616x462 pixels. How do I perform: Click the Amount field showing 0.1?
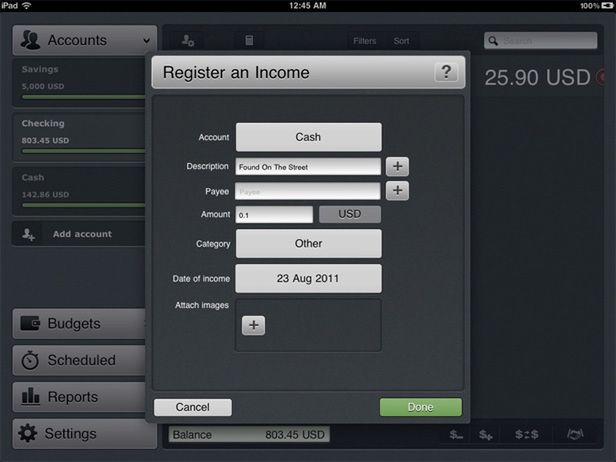click(x=274, y=214)
